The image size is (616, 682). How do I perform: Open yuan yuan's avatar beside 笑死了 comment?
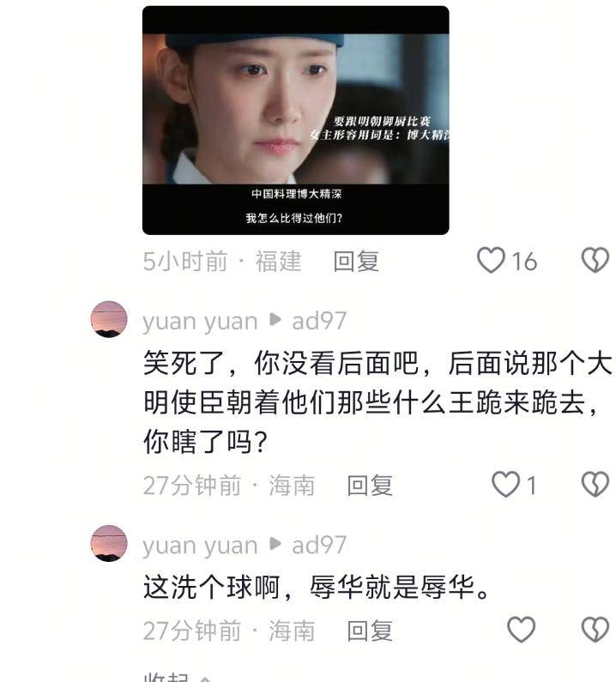(x=109, y=319)
